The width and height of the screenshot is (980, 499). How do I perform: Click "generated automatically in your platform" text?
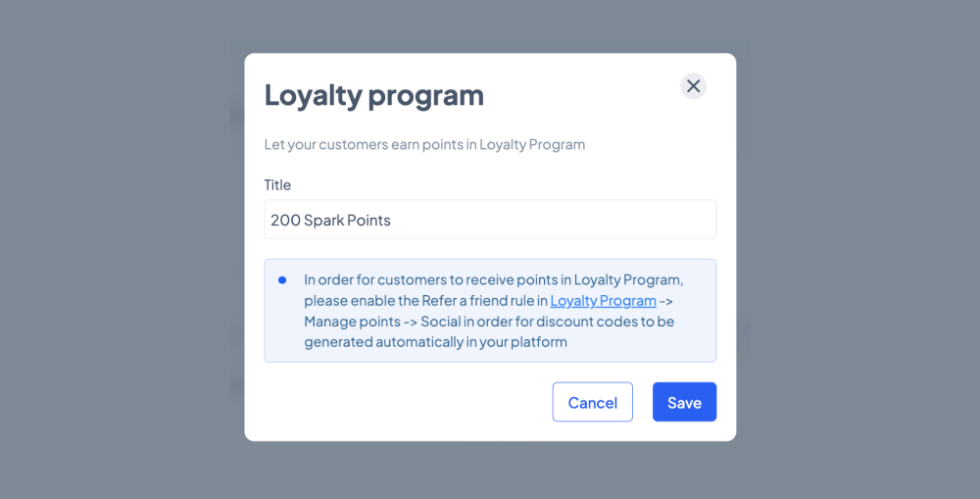pos(436,342)
